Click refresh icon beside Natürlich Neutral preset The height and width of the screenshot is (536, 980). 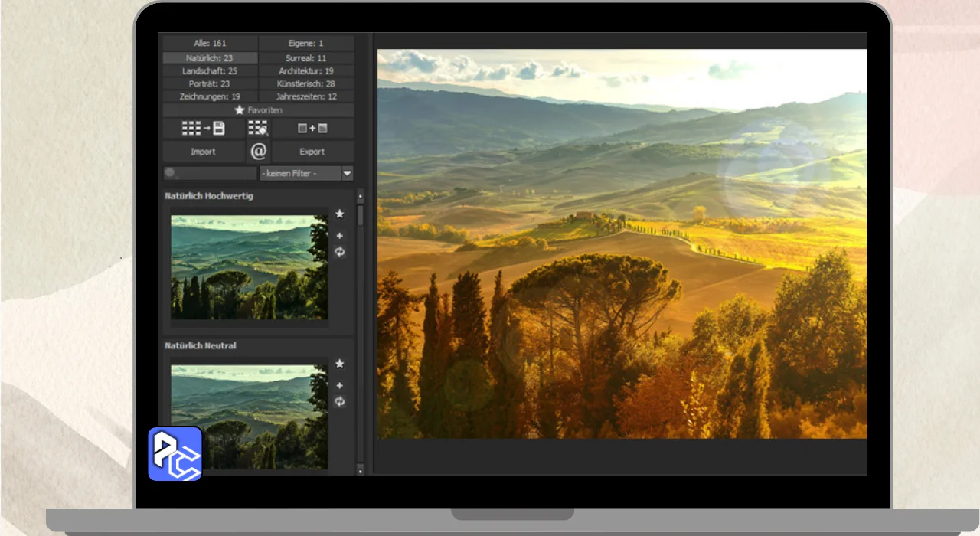(340, 401)
